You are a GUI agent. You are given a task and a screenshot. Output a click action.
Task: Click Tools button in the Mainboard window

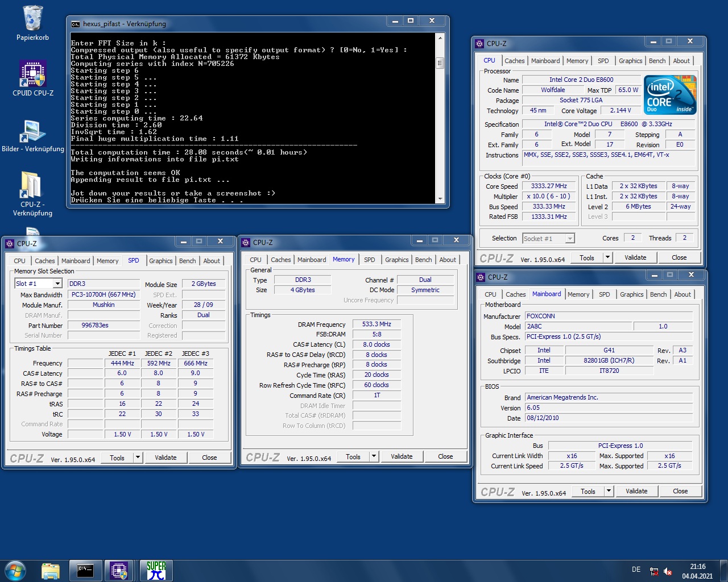(588, 491)
